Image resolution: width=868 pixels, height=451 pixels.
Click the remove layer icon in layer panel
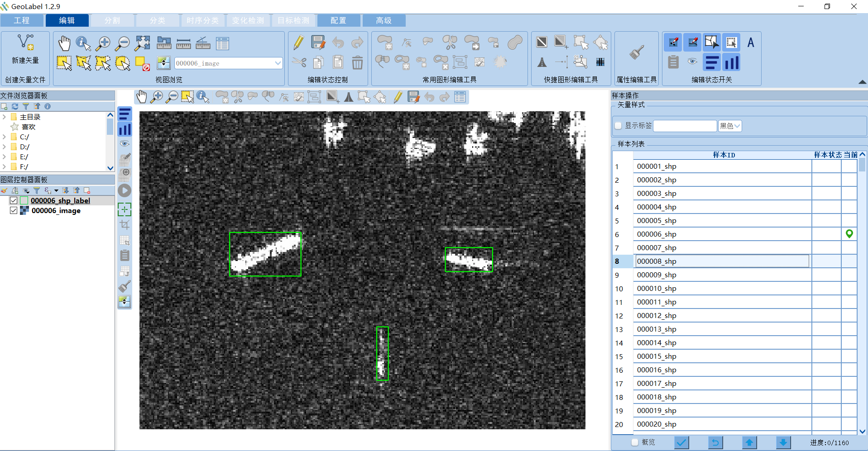pyautogui.click(x=87, y=190)
